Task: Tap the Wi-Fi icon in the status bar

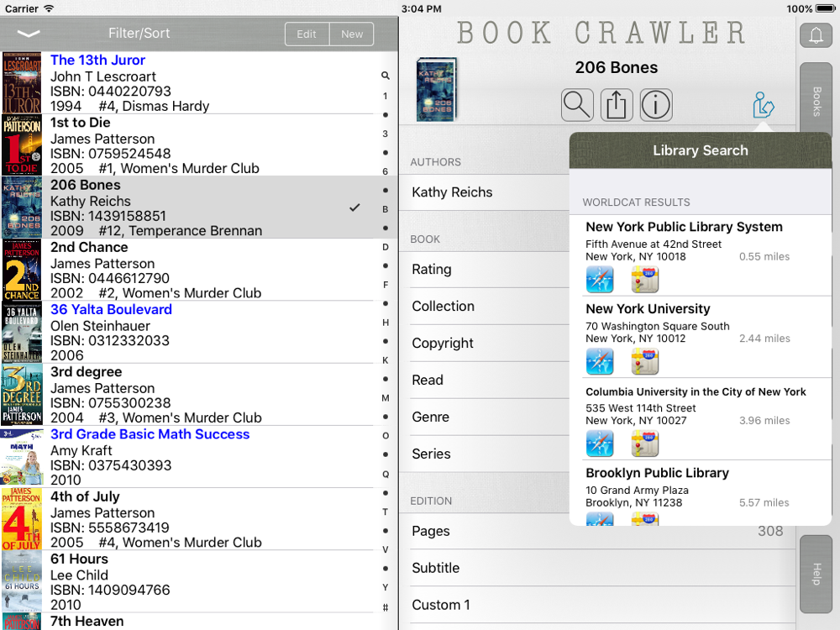Action: [49, 8]
